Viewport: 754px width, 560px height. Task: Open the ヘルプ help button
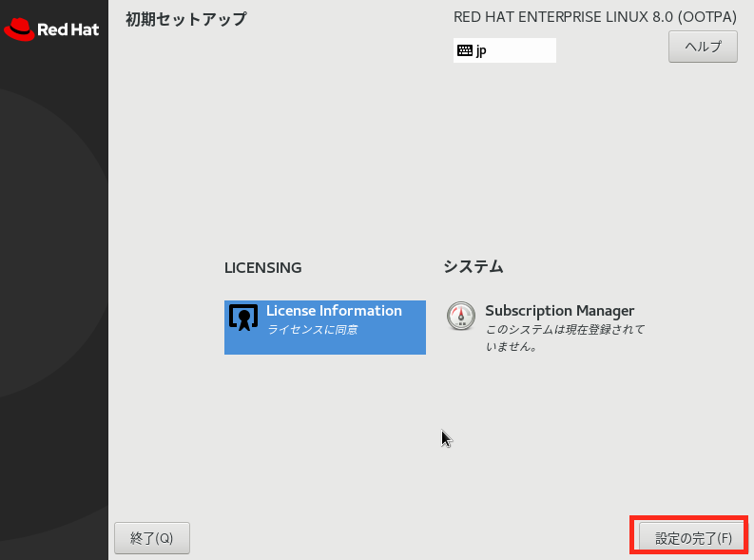(x=703, y=47)
